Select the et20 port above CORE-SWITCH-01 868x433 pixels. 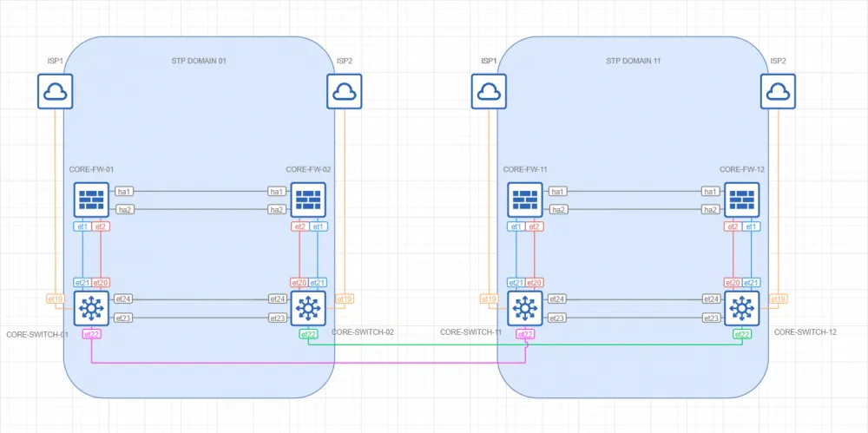coord(101,282)
